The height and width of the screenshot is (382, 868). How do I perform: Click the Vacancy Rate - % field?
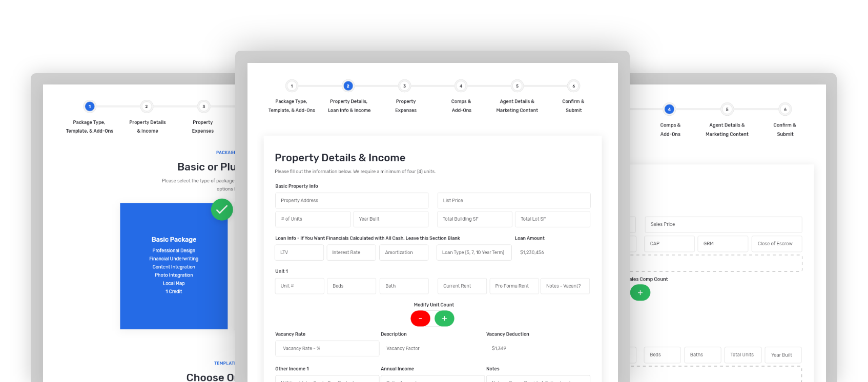[327, 348]
